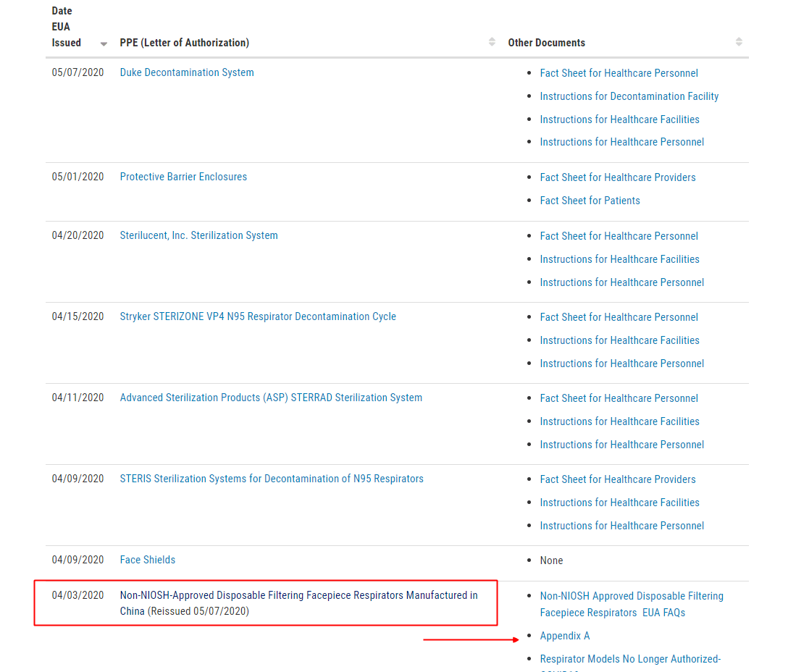
Task: Open ASP STERRAD row's Fact Sheet for Healthcare Personnel
Action: [x=619, y=398]
